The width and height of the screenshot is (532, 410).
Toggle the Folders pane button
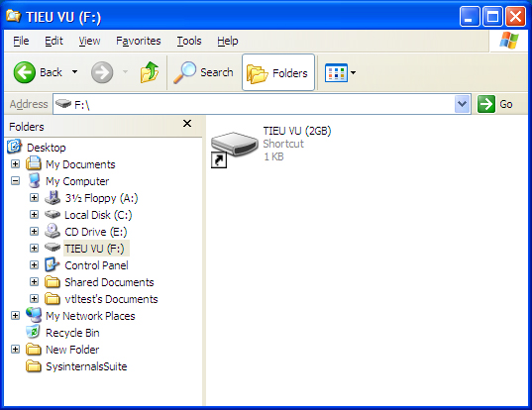click(x=278, y=72)
